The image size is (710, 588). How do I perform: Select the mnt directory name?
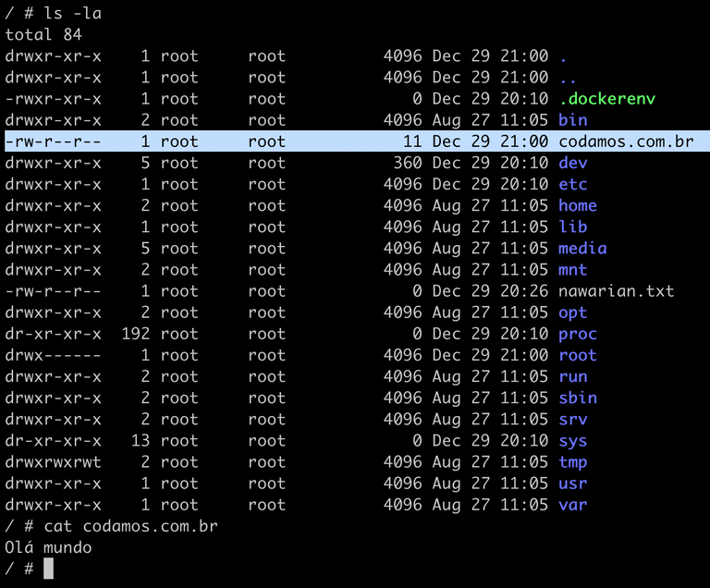572,269
